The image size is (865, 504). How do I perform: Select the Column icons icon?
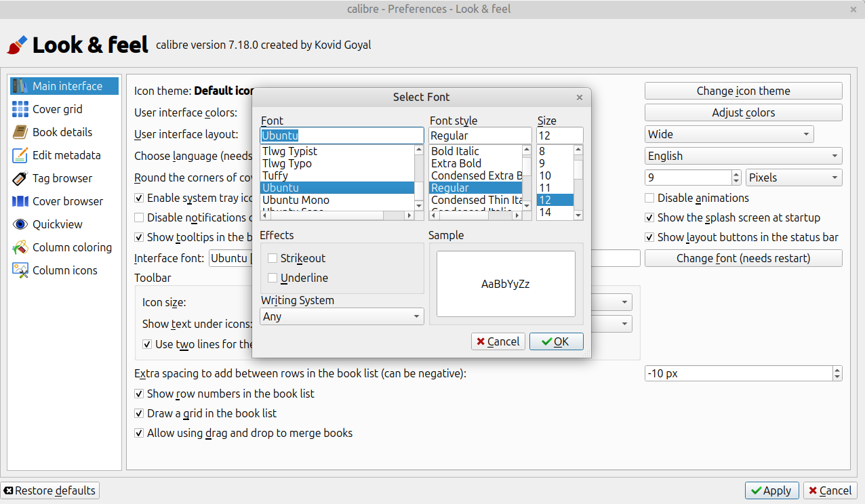20,270
